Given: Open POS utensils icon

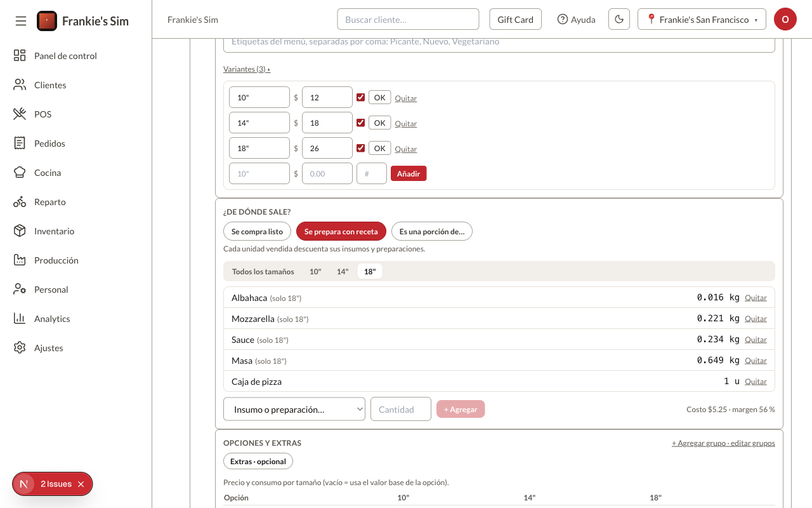Looking at the screenshot, I should [x=20, y=114].
